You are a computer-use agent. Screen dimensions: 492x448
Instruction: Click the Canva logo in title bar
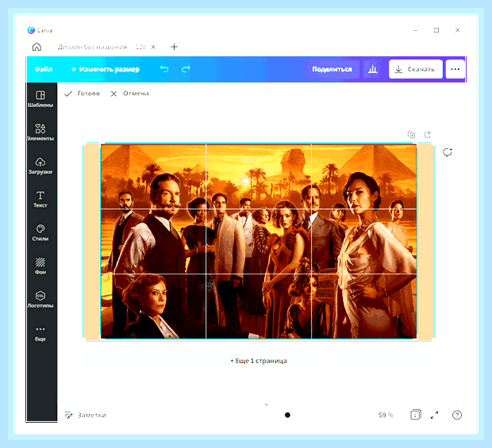[x=31, y=30]
